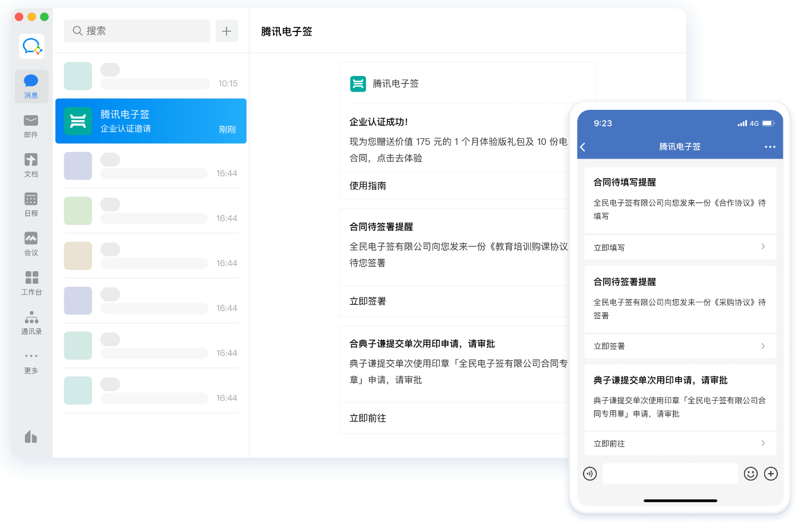804x532 pixels.
Task: Expand 立即前往 chevron on the phone
Action: (764, 443)
